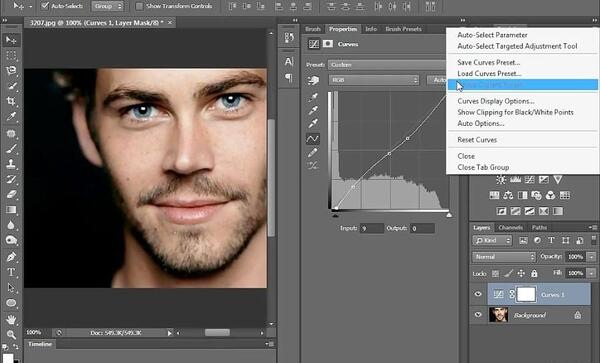Open the Paragraph panel icon in dock
The image size is (600, 363).
pyautogui.click(x=289, y=78)
